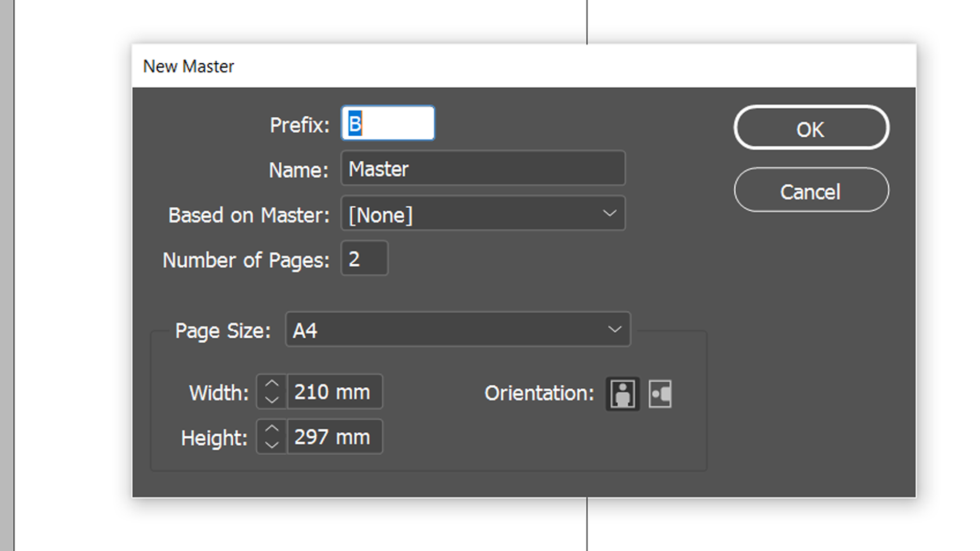
Task: Click the Width increment arrow
Action: (272, 385)
